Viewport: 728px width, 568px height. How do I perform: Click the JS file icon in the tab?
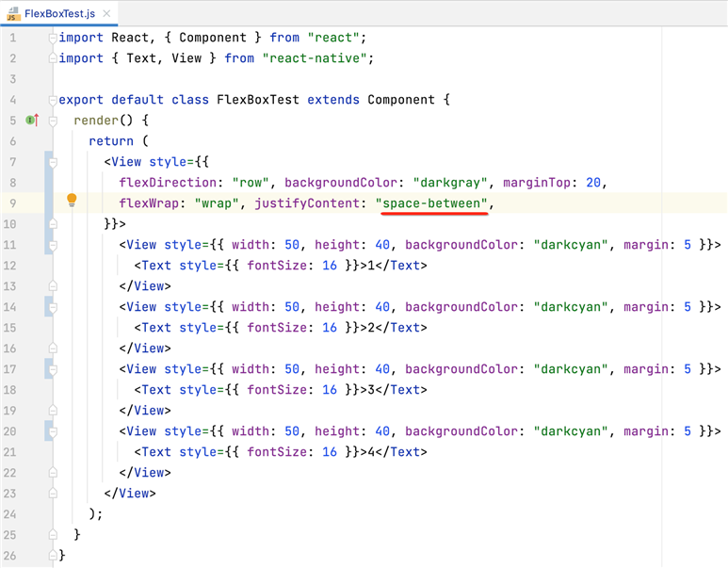12,13
